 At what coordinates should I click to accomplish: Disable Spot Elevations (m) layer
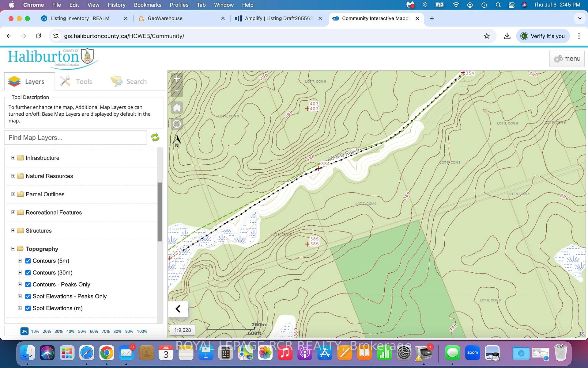click(x=28, y=308)
